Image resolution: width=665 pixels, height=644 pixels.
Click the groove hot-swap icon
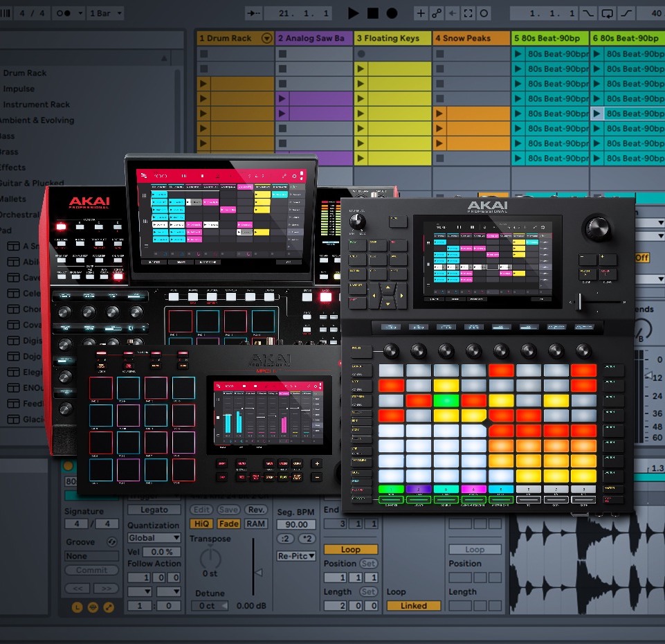(x=111, y=542)
